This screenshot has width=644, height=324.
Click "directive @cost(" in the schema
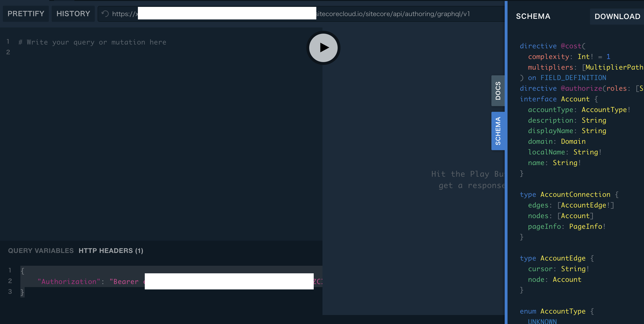553,46
